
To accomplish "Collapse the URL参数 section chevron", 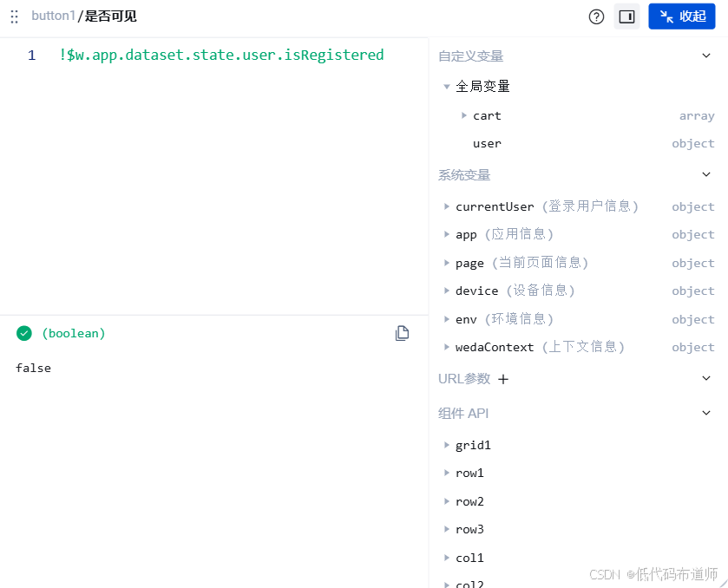I will coord(706,378).
